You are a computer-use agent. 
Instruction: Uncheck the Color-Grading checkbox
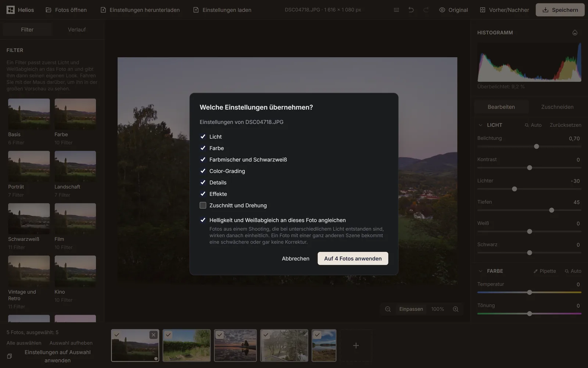click(x=203, y=171)
